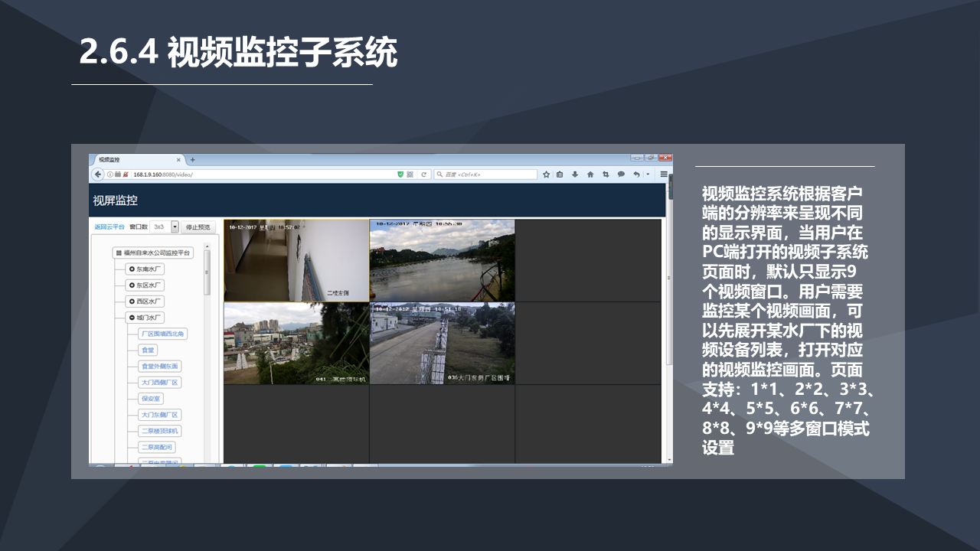This screenshot has height=551, width=980.
Task: Click the 返回云平台 link
Action: 109,227
